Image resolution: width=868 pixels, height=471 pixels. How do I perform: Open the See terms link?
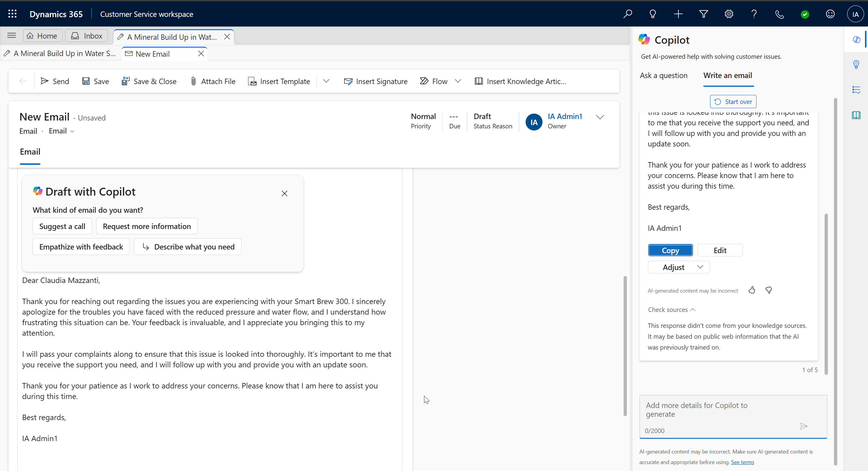click(742, 462)
